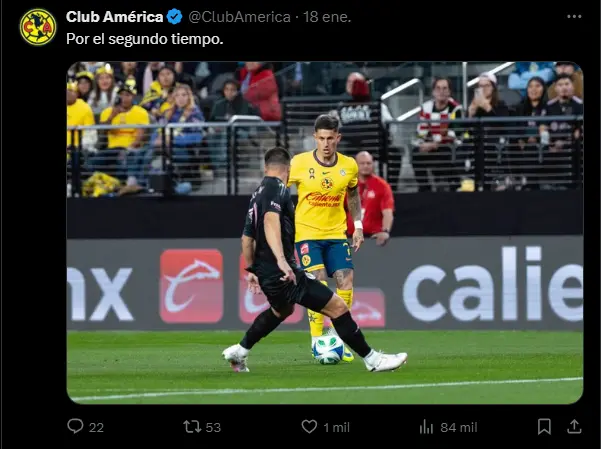Open the Club América display name

click(114, 17)
